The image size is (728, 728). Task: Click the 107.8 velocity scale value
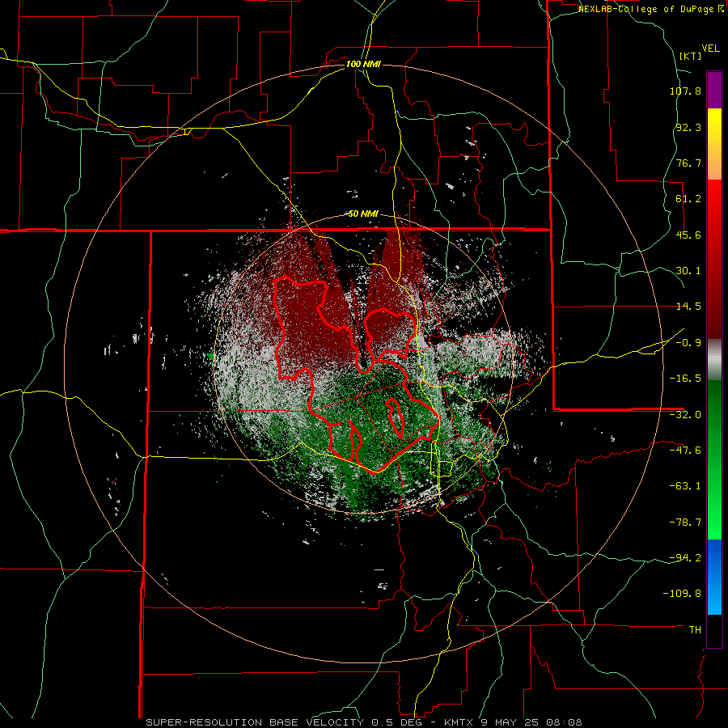[x=685, y=91]
